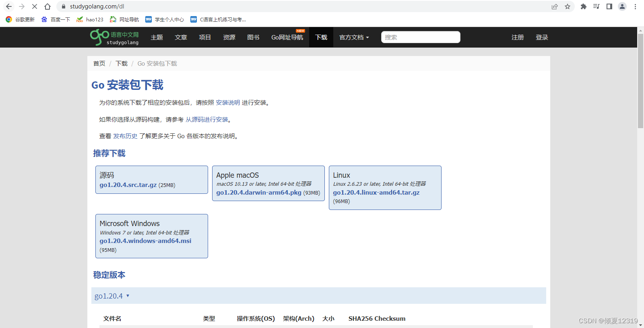This screenshot has width=644, height=328.
Task: Go to browser home page icon
Action: tap(47, 6)
